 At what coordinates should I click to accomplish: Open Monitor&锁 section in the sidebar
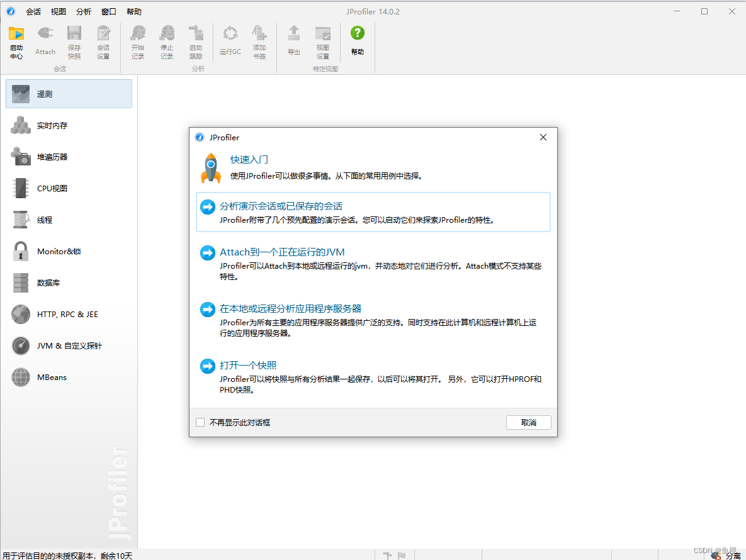point(69,251)
